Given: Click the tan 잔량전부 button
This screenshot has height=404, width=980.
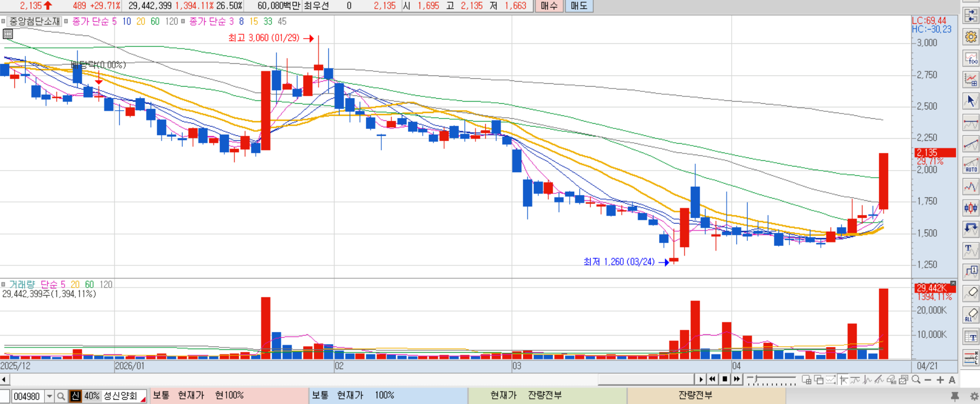Looking at the screenshot, I should click(x=707, y=395).
